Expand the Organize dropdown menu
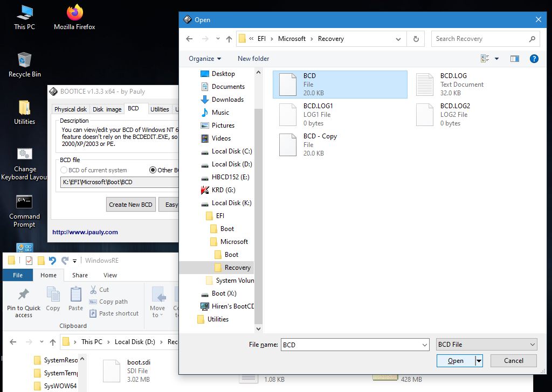Screen dimensions: 552x392 click(205, 59)
